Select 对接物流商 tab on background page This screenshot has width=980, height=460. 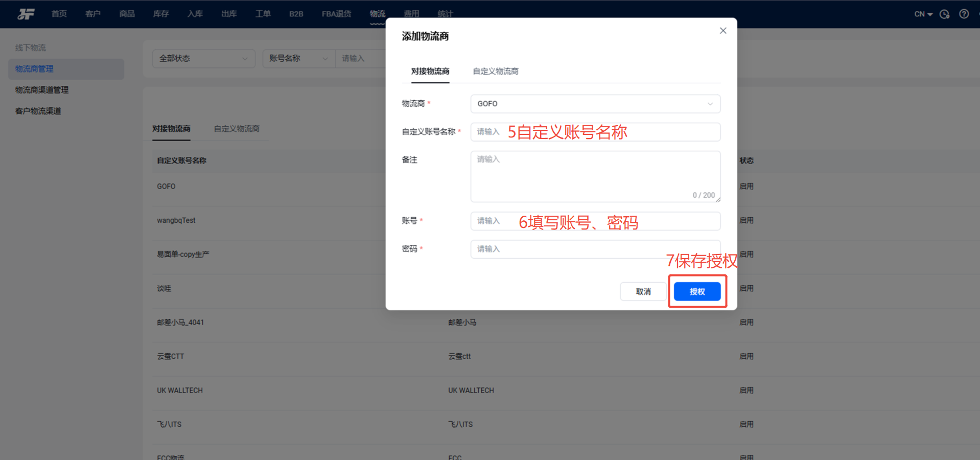coord(171,128)
